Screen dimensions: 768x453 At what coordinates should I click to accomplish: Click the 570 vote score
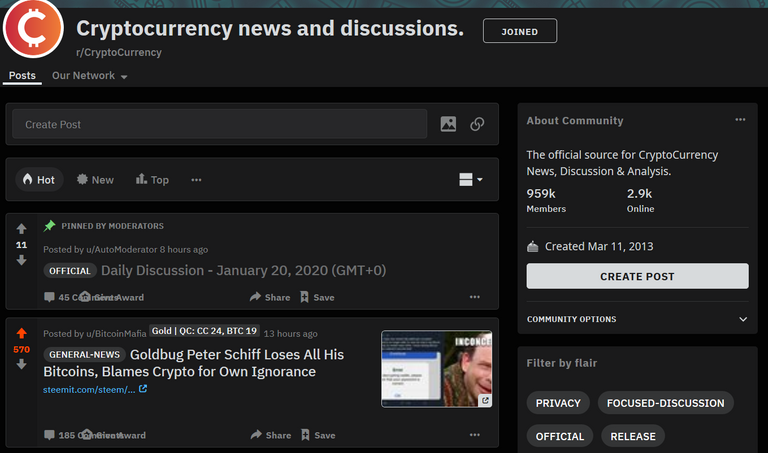click(22, 349)
